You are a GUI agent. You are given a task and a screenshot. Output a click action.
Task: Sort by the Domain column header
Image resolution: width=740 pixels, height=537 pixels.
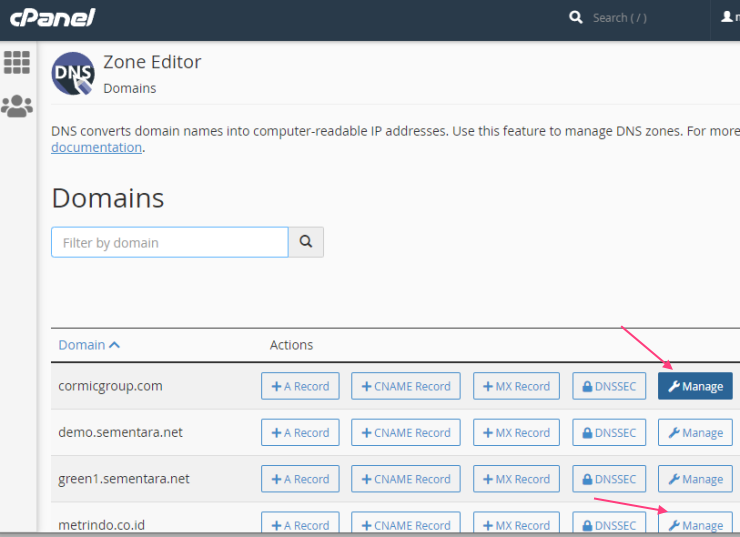click(89, 345)
